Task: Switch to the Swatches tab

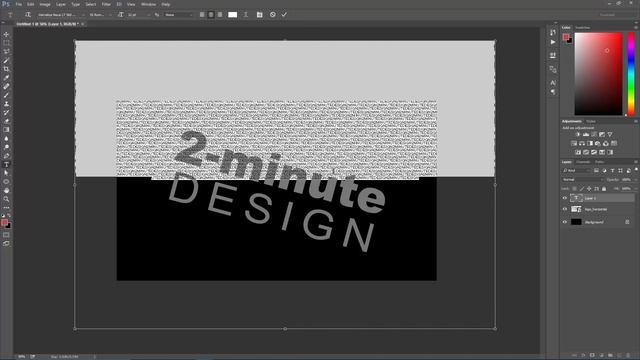Action: point(582,28)
